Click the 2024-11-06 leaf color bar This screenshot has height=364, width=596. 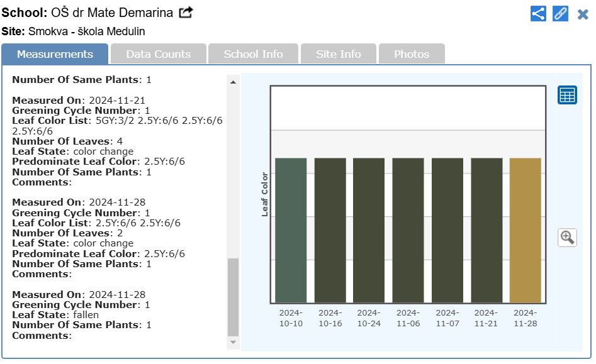click(408, 230)
